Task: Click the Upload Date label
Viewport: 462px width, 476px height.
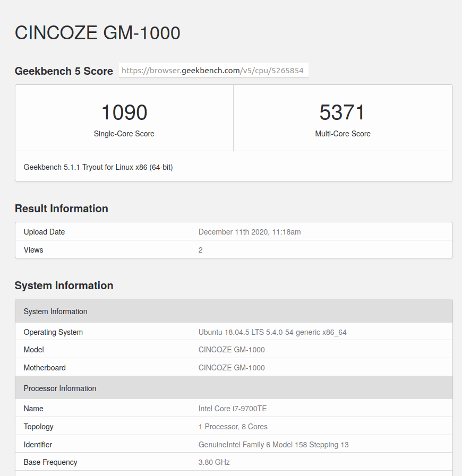Action: (x=45, y=232)
